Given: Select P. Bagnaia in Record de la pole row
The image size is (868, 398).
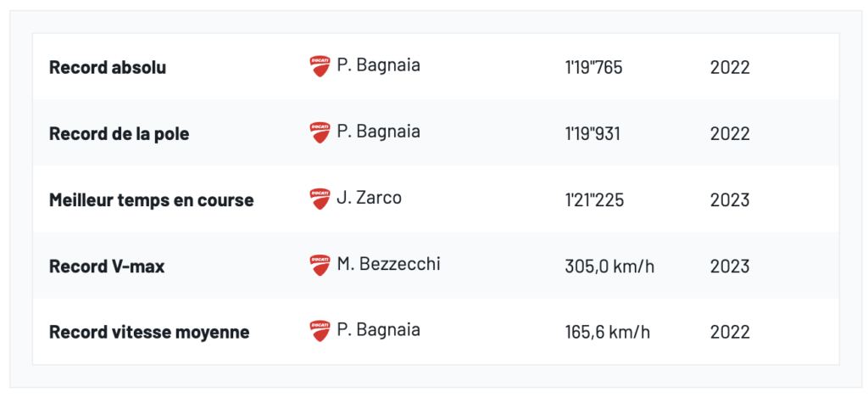Looking at the screenshot, I should (x=378, y=132).
